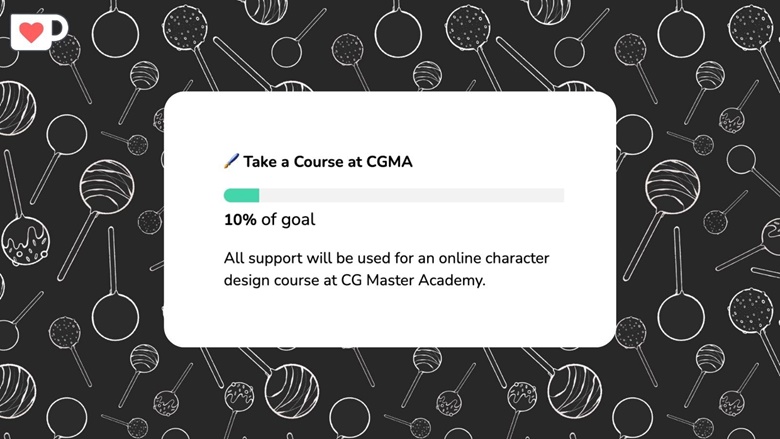Click the gray unfilled section of progress bar

click(x=412, y=195)
